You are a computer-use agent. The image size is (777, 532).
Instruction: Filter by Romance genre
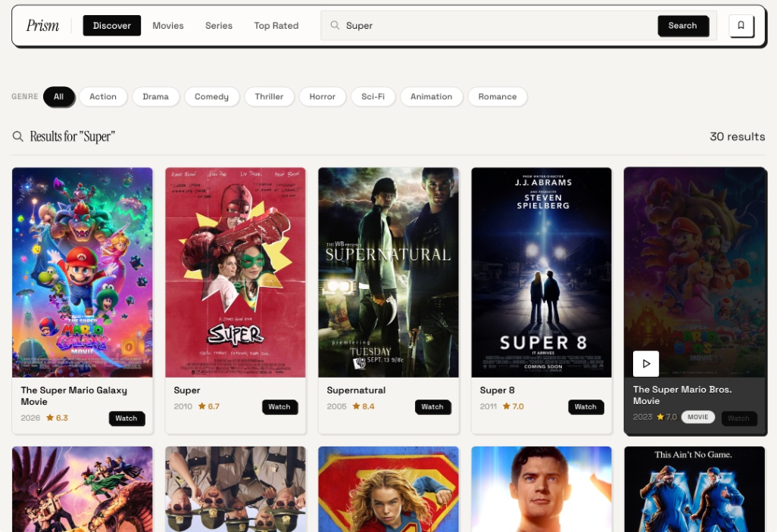pyautogui.click(x=497, y=97)
